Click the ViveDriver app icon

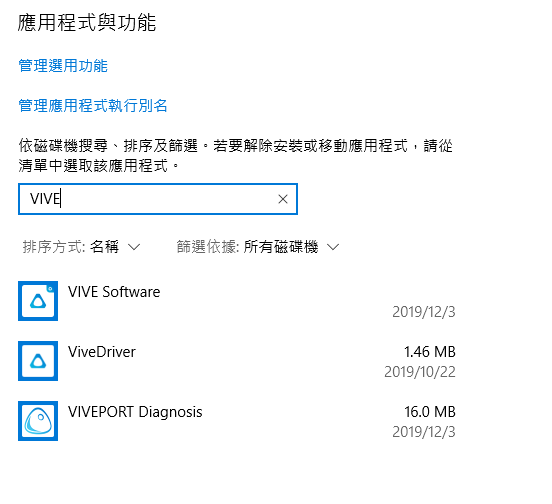38,361
